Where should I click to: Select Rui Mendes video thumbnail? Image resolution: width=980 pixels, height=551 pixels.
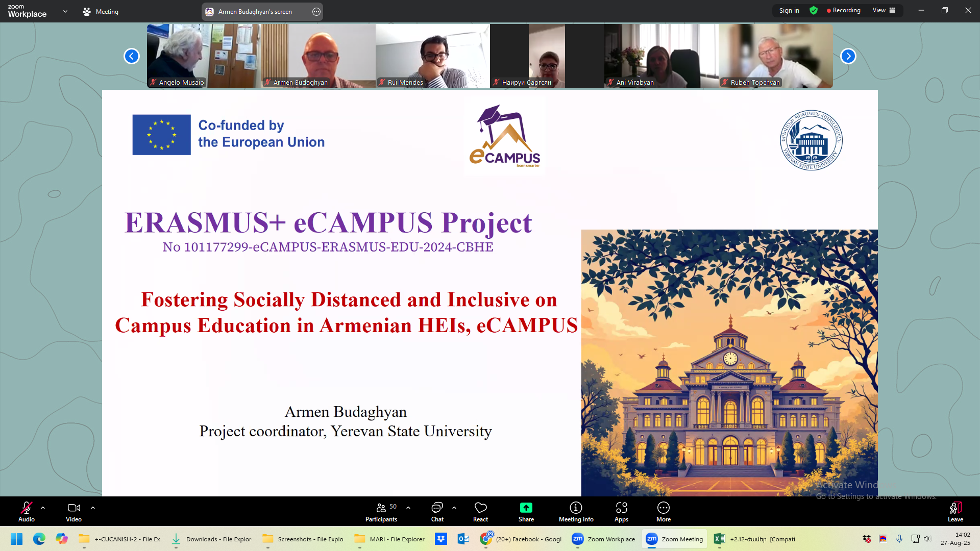tap(432, 56)
